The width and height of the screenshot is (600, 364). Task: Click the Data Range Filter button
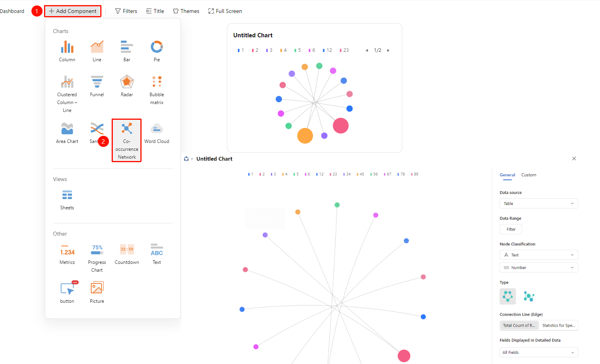511,229
